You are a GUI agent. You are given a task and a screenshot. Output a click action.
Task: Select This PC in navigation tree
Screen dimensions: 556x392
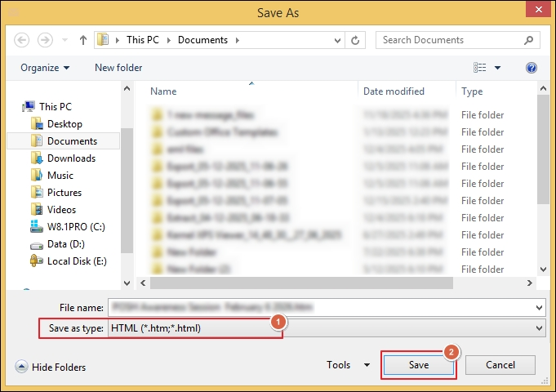56,106
